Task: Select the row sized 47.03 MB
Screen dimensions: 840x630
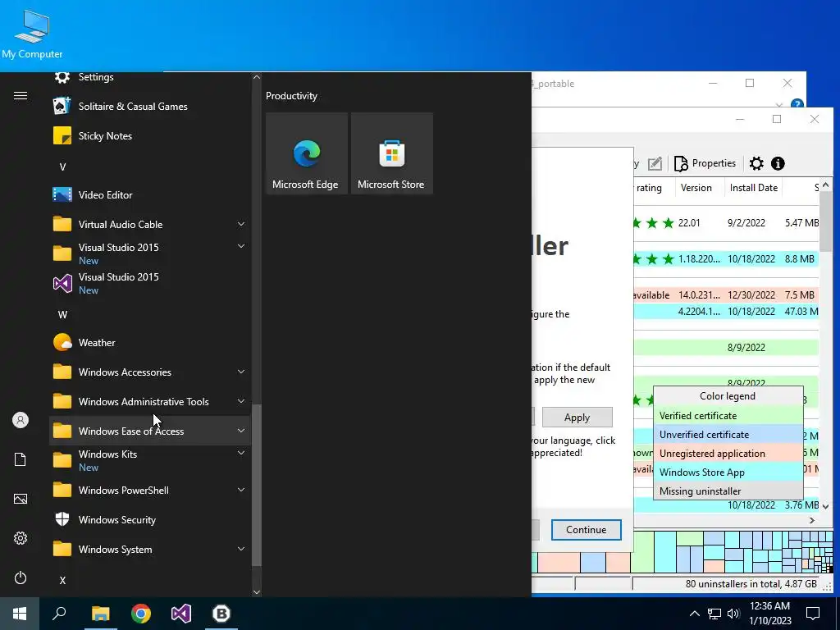Action: tap(726, 311)
